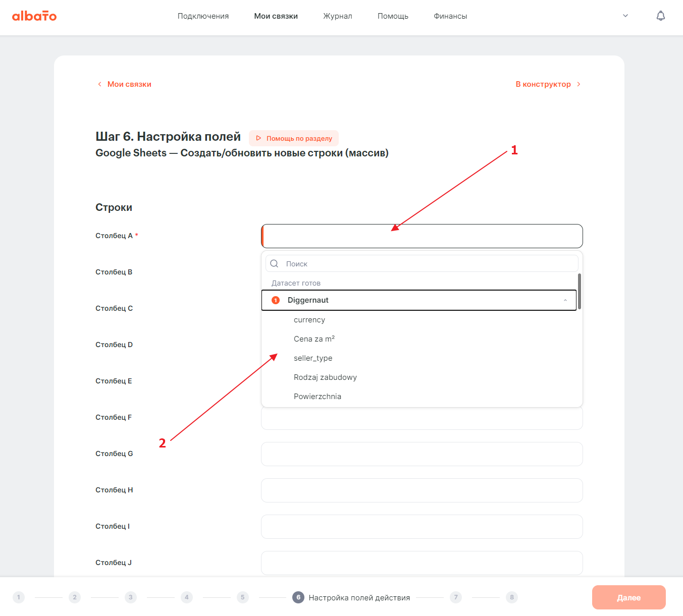Click the Поиск field in the dropdown

pos(422,263)
